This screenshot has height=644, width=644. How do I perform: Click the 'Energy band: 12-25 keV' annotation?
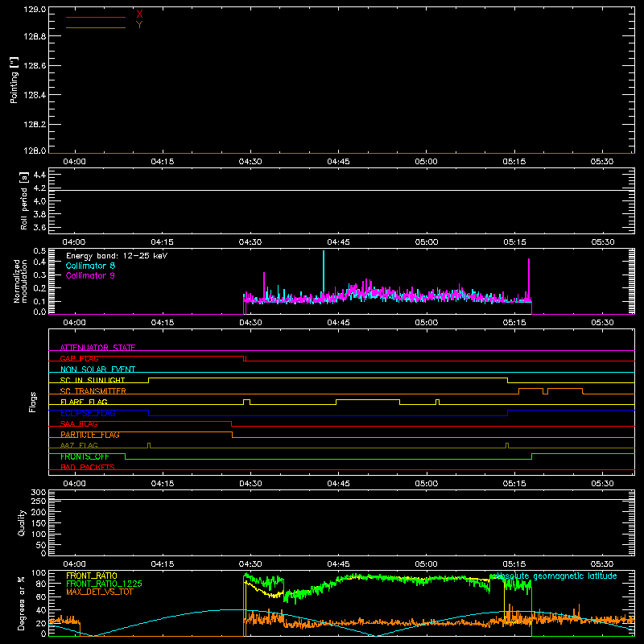point(117,256)
